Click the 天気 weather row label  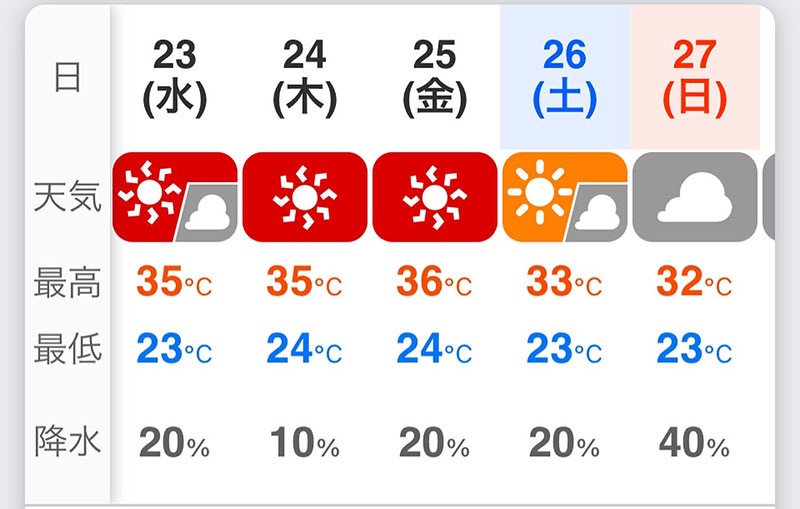tap(67, 197)
